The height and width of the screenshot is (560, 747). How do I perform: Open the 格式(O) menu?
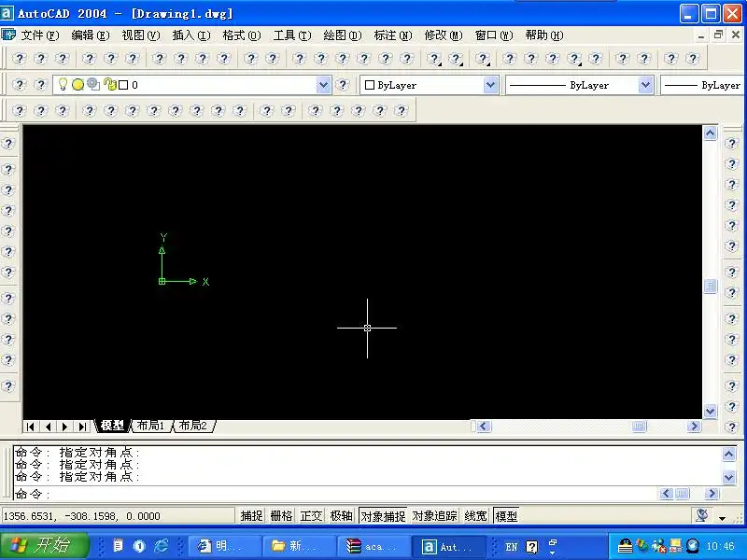click(242, 35)
